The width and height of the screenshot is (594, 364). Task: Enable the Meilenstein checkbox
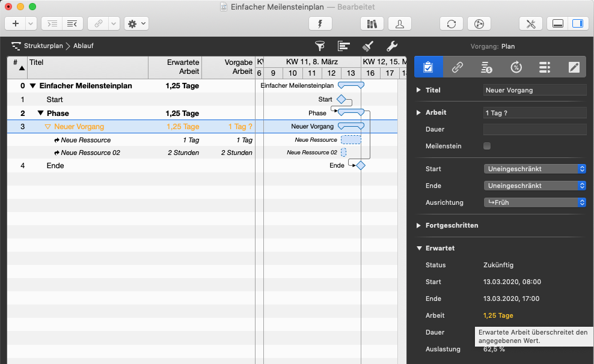[487, 146]
